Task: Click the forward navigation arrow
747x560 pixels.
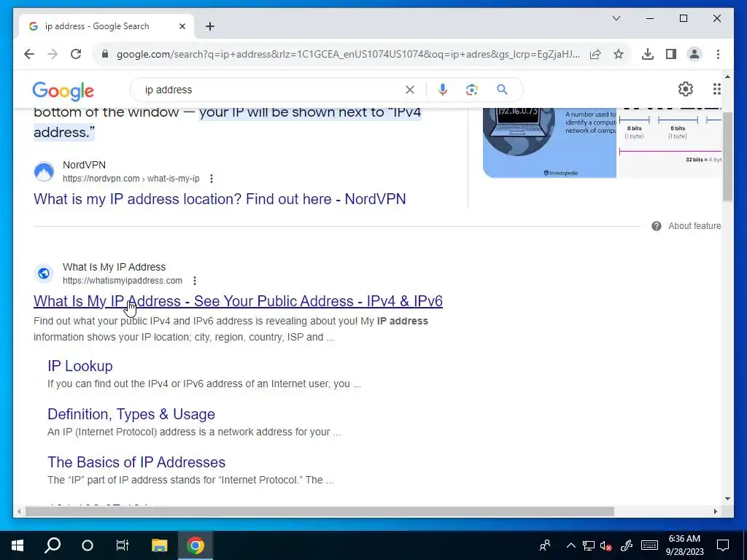Action: click(53, 54)
